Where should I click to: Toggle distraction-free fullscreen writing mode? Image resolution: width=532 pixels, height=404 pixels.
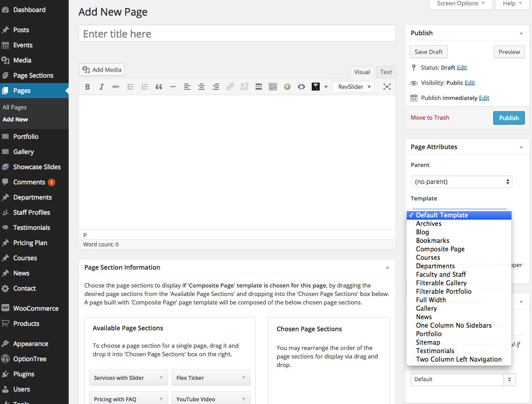(387, 86)
